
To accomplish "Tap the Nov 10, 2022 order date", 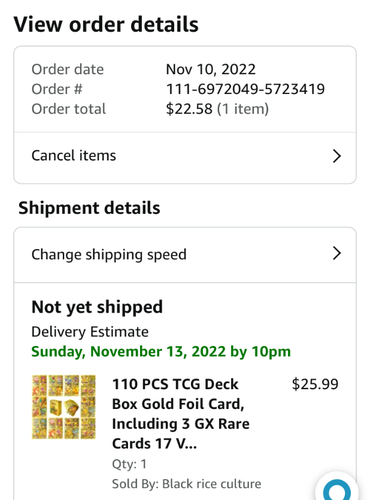I will [x=211, y=69].
